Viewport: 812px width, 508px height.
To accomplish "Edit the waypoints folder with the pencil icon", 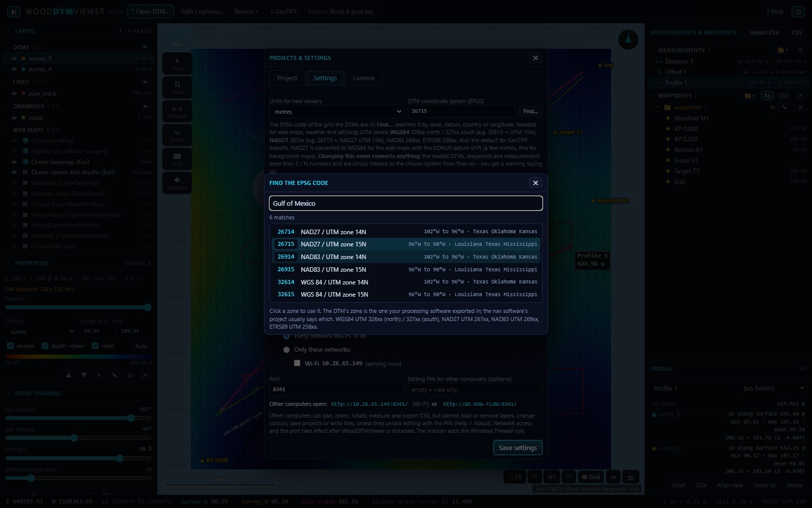I will [785, 107].
